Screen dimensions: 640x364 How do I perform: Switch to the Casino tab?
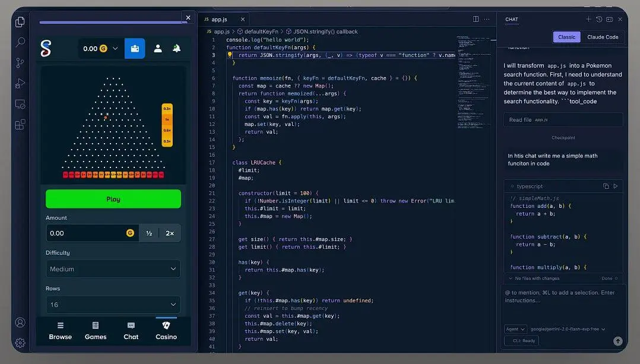pos(166,331)
